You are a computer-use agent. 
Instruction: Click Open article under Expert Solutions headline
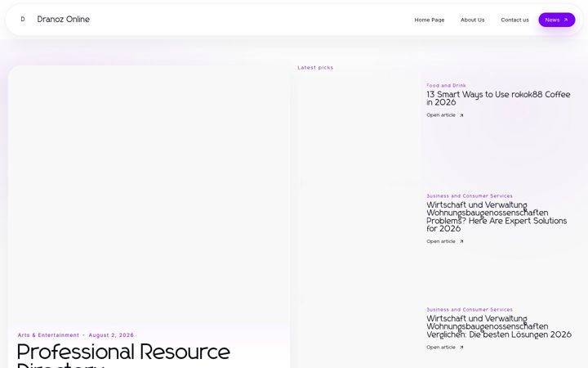point(441,241)
